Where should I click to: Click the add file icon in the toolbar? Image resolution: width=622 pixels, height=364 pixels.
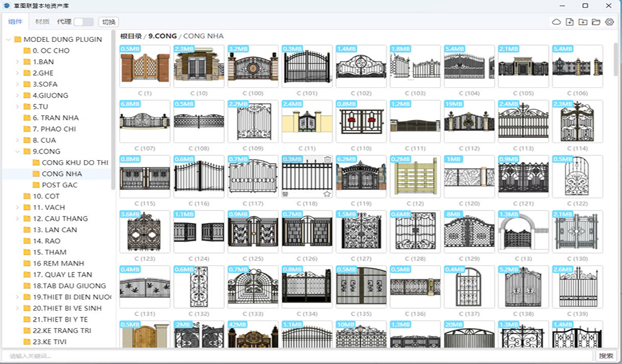569,22
